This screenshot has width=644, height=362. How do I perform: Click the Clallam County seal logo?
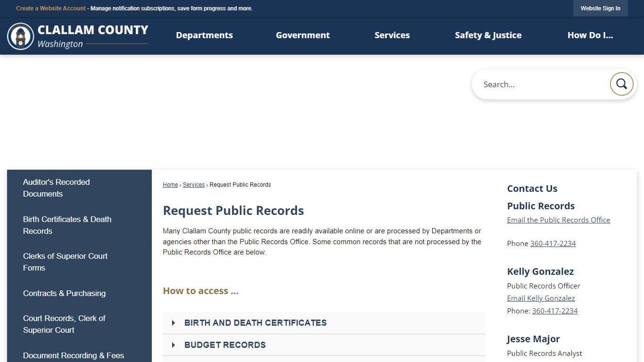[20, 36]
